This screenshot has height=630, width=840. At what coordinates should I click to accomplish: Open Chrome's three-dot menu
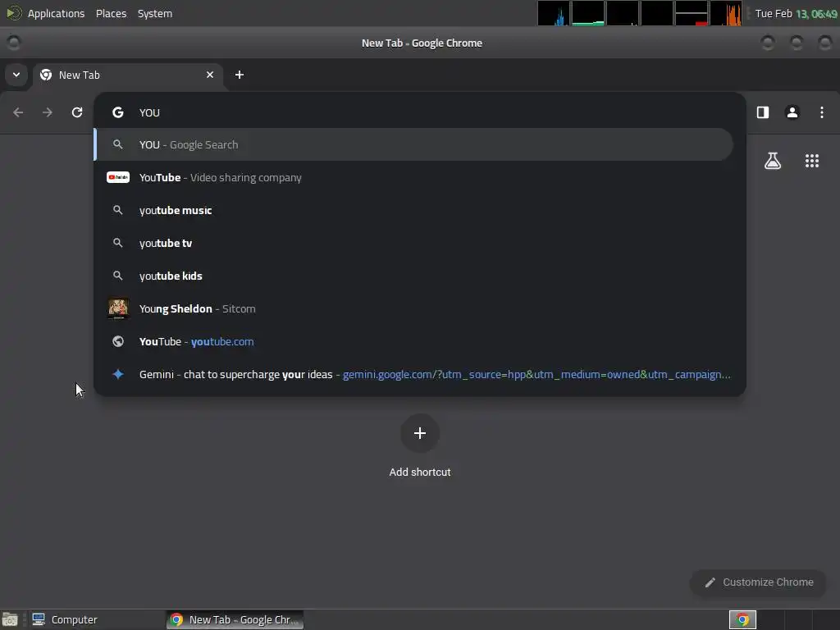[x=822, y=112]
